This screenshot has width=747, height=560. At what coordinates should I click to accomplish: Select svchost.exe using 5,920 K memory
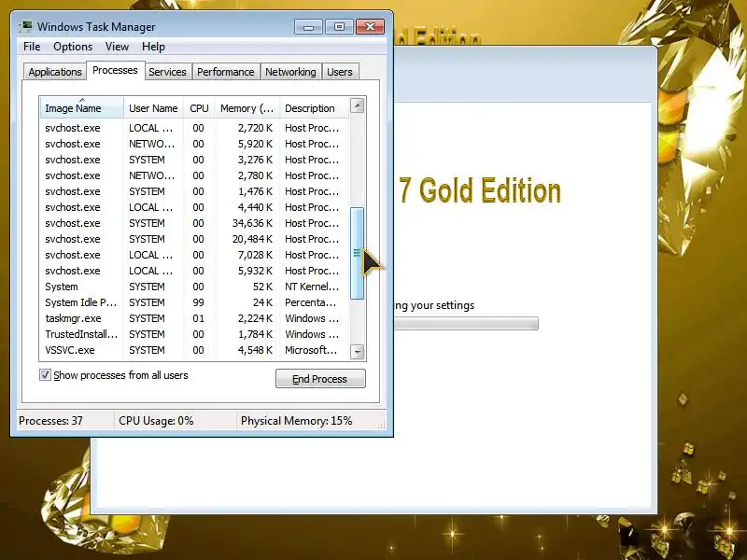click(x=195, y=144)
